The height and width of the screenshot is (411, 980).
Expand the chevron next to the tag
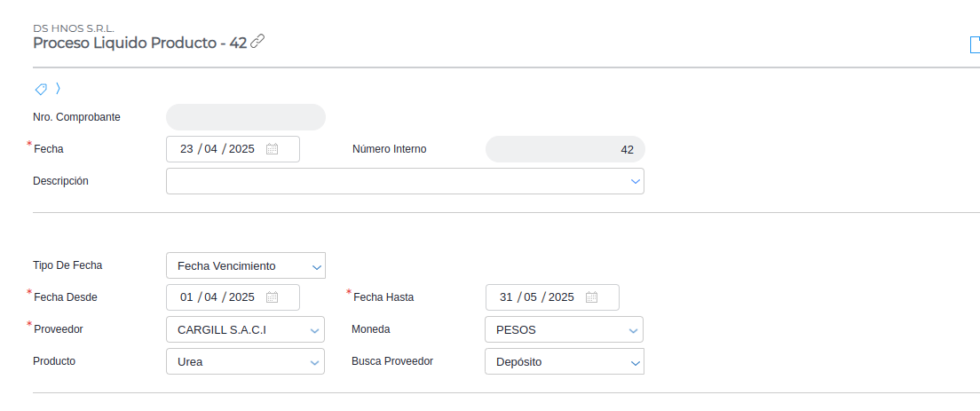click(x=58, y=89)
